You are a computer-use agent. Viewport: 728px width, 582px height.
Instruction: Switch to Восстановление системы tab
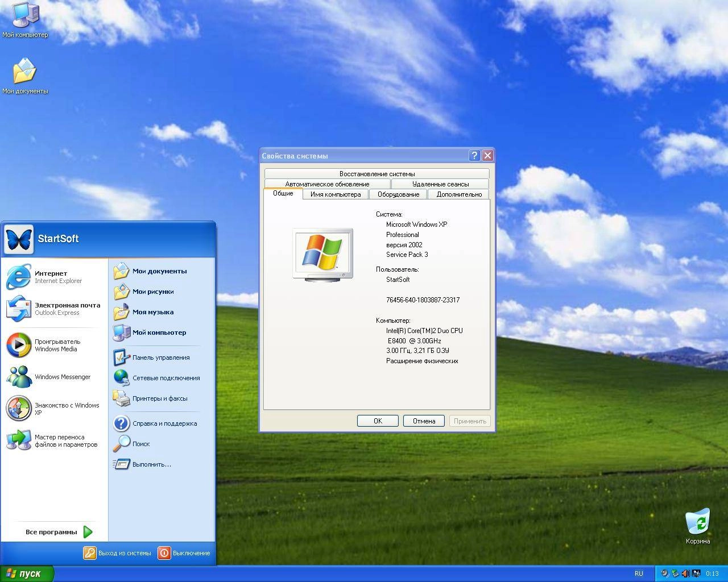click(x=377, y=174)
